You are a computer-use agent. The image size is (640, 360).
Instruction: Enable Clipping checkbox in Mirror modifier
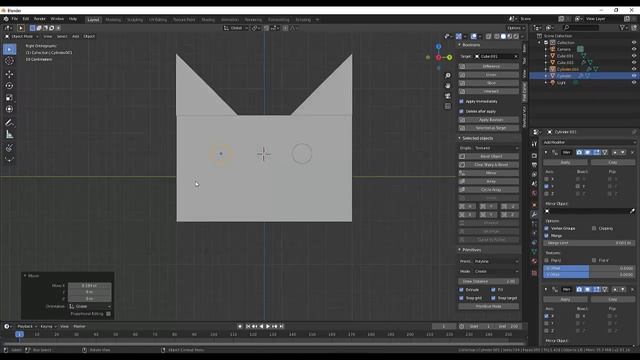pos(594,229)
